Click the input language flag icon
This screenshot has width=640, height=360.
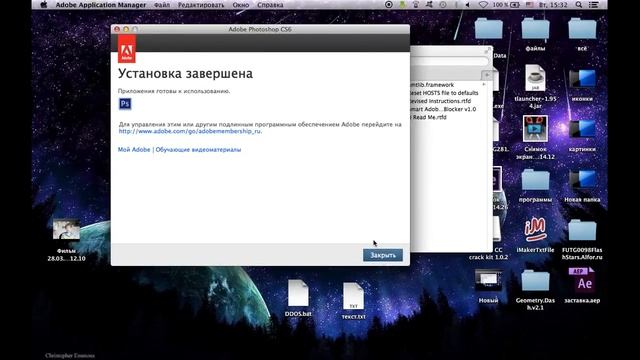(529, 5)
